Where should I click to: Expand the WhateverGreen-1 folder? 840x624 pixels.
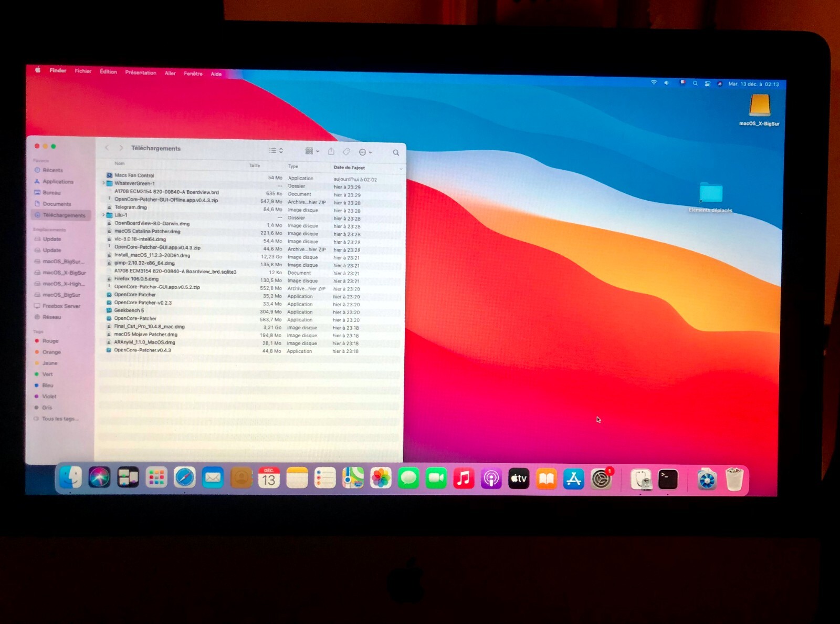click(103, 183)
